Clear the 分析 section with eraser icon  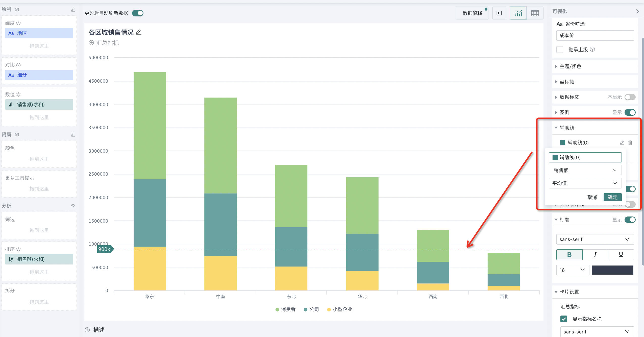(73, 206)
